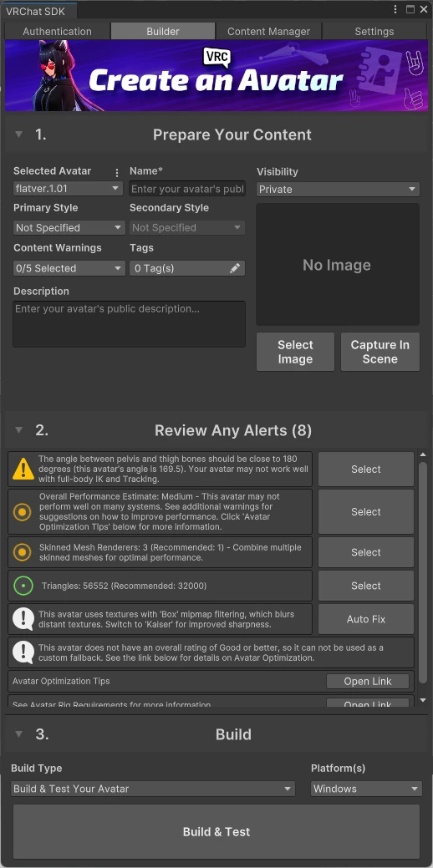This screenshot has width=433, height=868.
Task: Click the Capture In Scene button
Action: (x=380, y=352)
